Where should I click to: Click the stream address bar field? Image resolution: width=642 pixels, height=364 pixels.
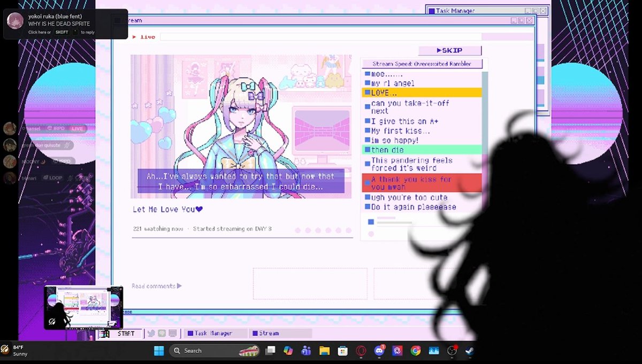coord(321,37)
